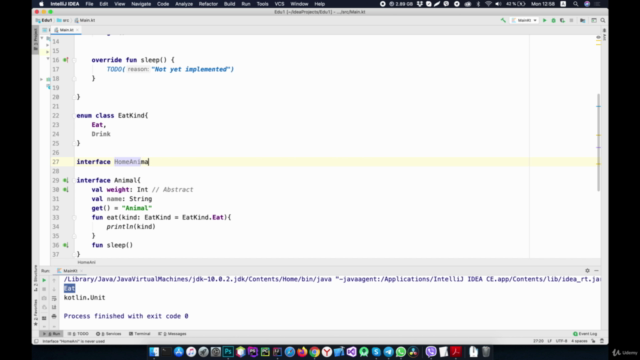Open the TODO tool window tab
640x360 pixels.
(78, 334)
